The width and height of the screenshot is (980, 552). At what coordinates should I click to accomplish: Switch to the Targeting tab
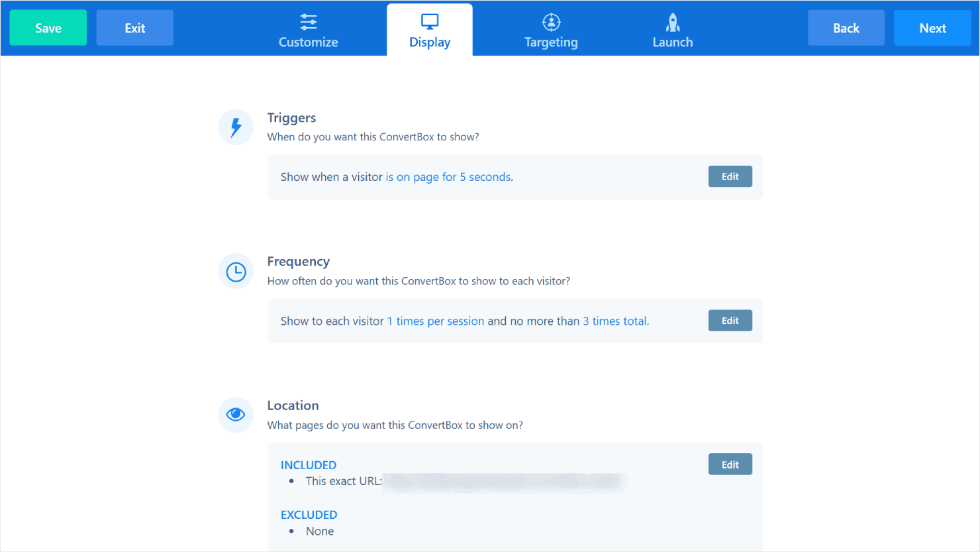point(551,42)
